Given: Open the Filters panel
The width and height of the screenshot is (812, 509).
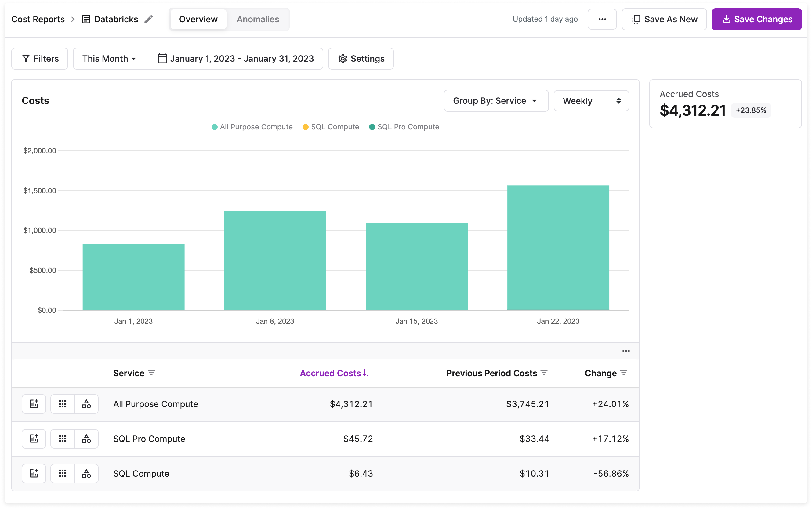Looking at the screenshot, I should pyautogui.click(x=40, y=58).
